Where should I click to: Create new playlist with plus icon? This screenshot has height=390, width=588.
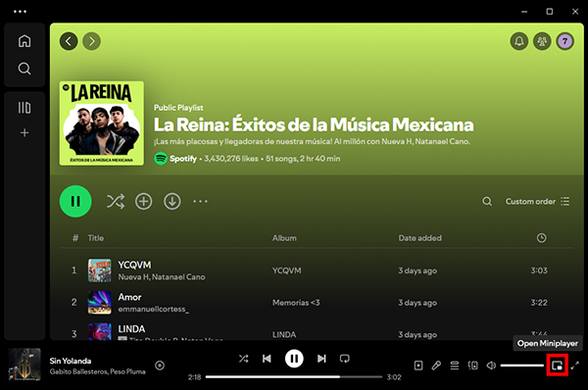point(24,132)
